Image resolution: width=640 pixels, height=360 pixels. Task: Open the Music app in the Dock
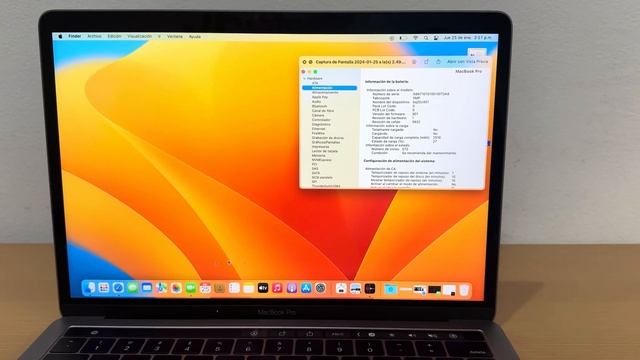pyautogui.click(x=277, y=288)
